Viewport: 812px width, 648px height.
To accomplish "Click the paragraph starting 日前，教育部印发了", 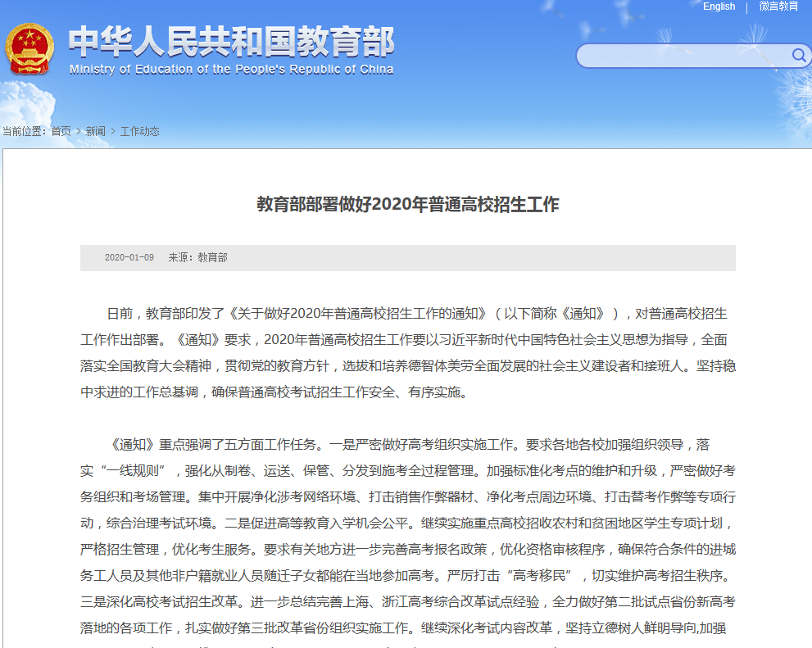I will point(408,353).
